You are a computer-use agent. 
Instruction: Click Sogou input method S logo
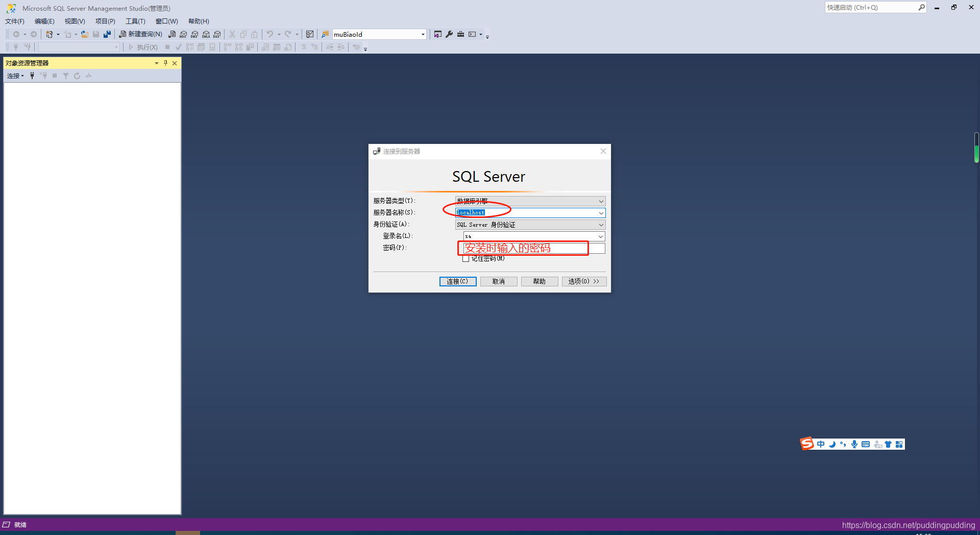coord(807,444)
